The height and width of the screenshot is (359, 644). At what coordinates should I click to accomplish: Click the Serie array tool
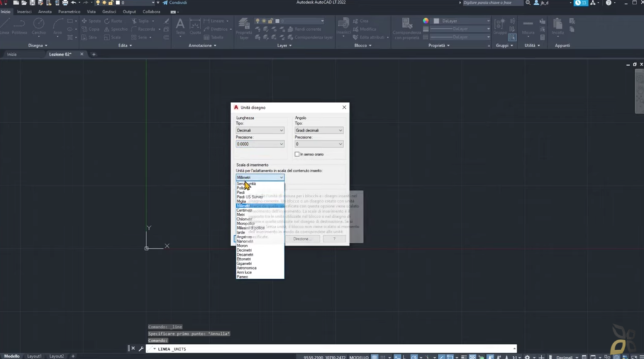pyautogui.click(x=139, y=37)
